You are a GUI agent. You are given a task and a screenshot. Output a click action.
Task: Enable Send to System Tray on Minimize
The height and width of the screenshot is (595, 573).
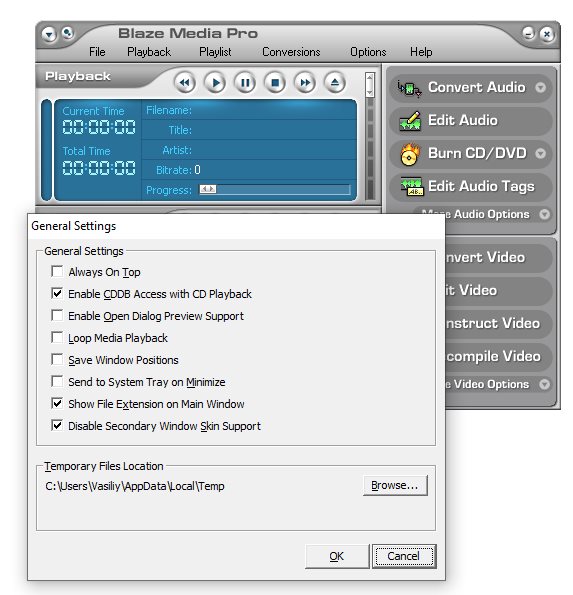[x=57, y=381]
